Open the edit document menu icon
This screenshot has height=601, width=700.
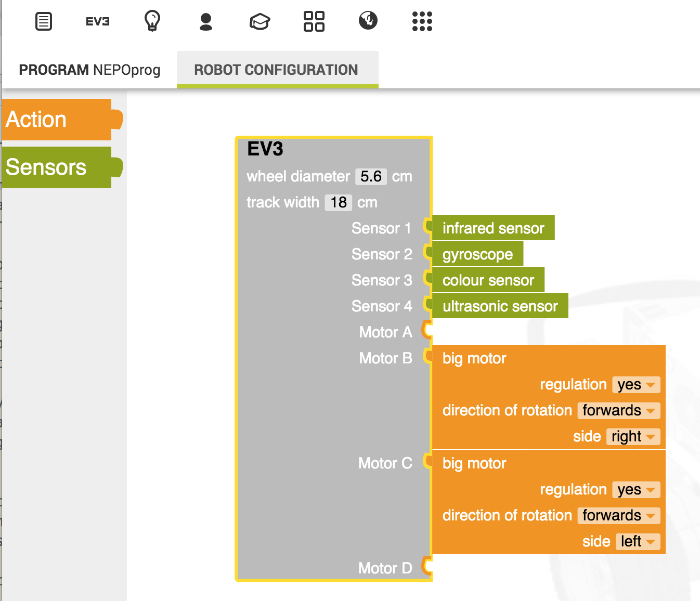click(x=44, y=22)
